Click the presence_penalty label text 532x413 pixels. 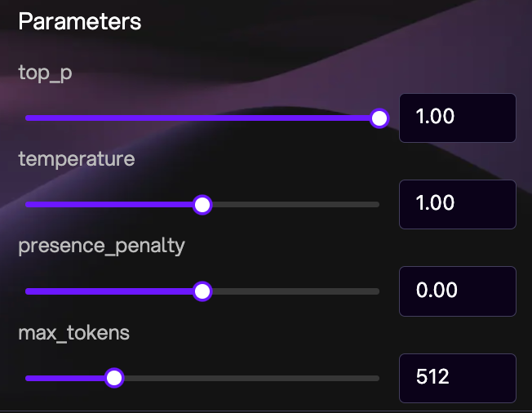pos(102,246)
